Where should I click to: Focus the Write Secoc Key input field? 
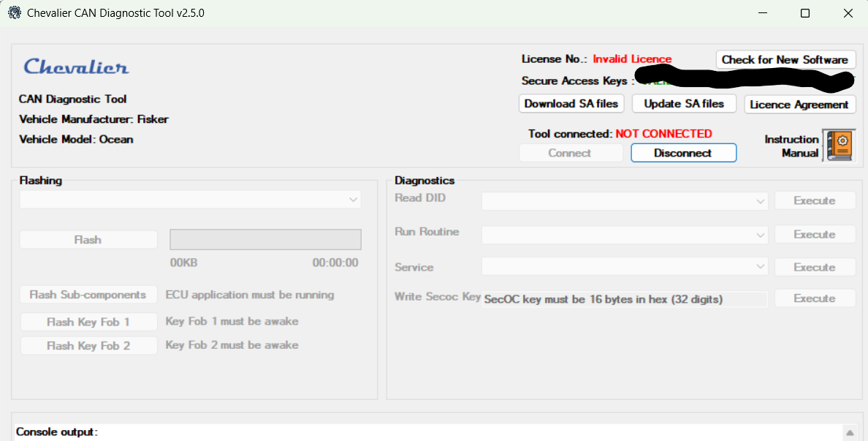(624, 299)
